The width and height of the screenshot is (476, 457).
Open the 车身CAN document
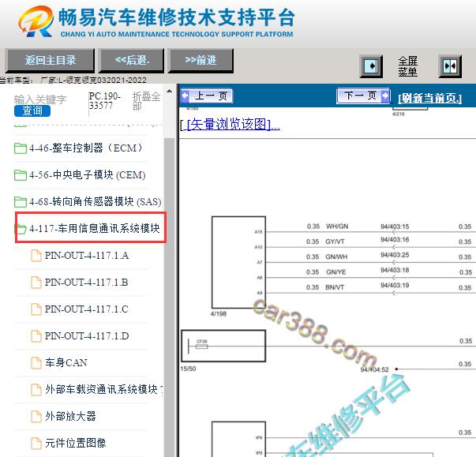(x=66, y=362)
